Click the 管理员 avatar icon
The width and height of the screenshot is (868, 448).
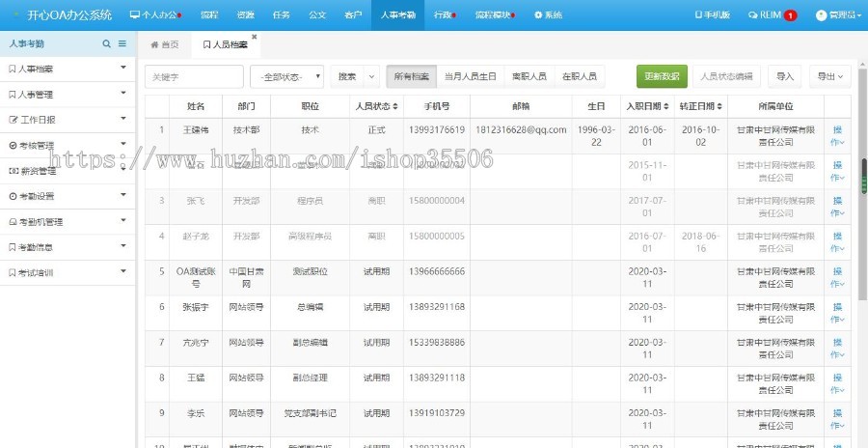point(821,15)
